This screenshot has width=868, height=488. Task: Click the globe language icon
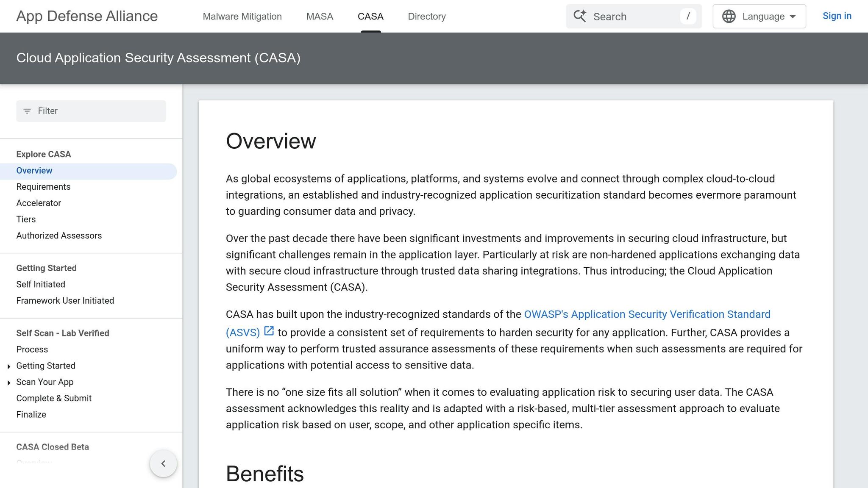[x=729, y=17]
